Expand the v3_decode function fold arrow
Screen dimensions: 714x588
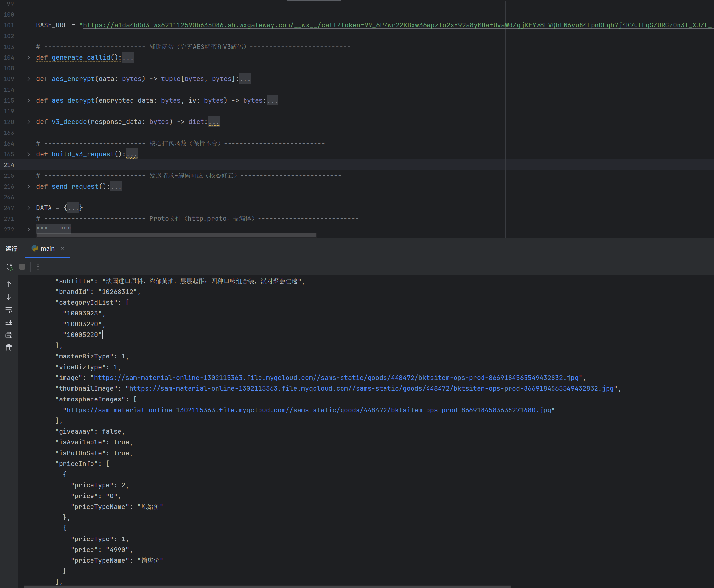point(29,122)
